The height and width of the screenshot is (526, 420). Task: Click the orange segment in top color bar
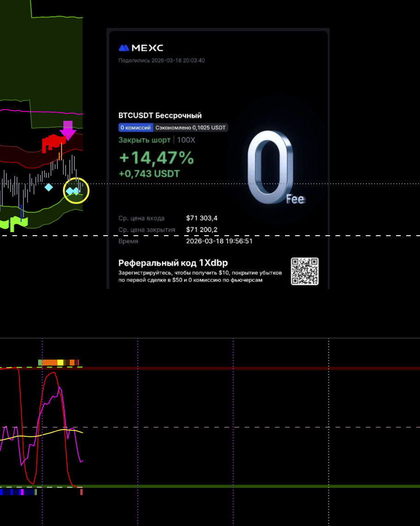point(50,362)
